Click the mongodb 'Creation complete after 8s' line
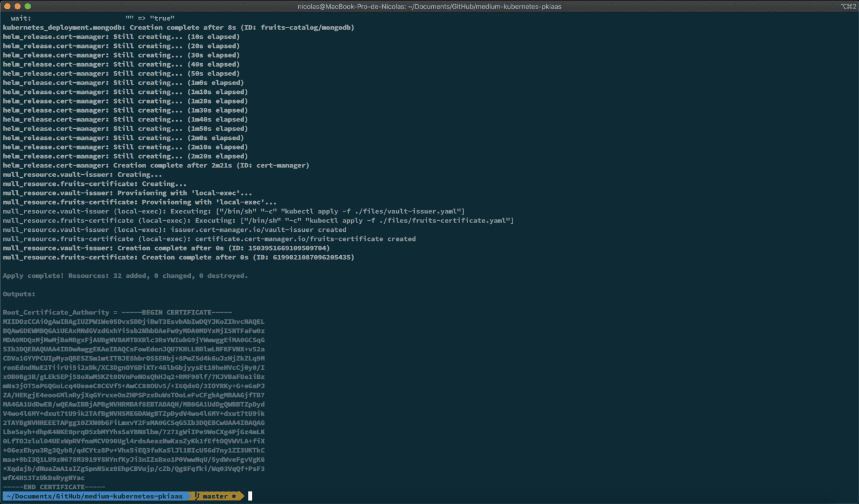859x504 pixels. click(178, 28)
